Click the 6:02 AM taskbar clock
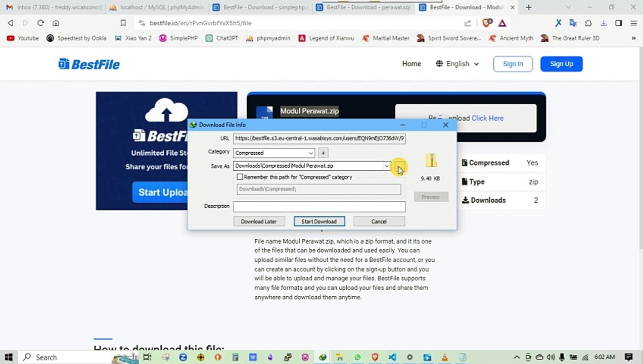 point(605,357)
